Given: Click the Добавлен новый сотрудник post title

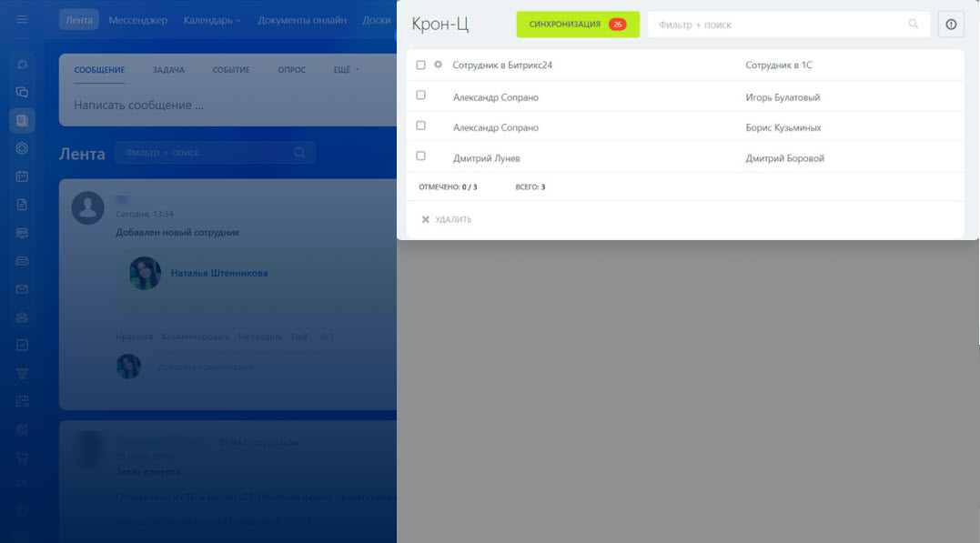Looking at the screenshot, I should (177, 233).
